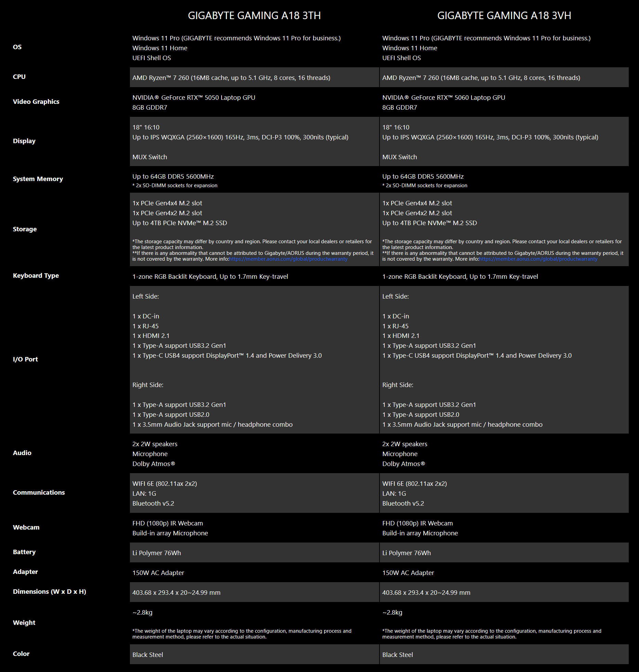The image size is (639, 672).
Task: Click the RTX 5050 Laptop GPU text
Action: (194, 98)
